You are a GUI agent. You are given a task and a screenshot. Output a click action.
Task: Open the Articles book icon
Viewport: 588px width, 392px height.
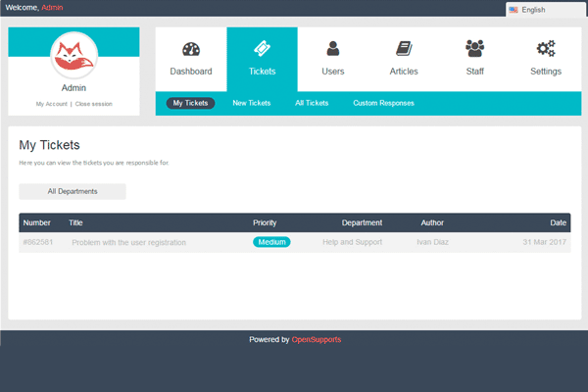click(x=404, y=49)
